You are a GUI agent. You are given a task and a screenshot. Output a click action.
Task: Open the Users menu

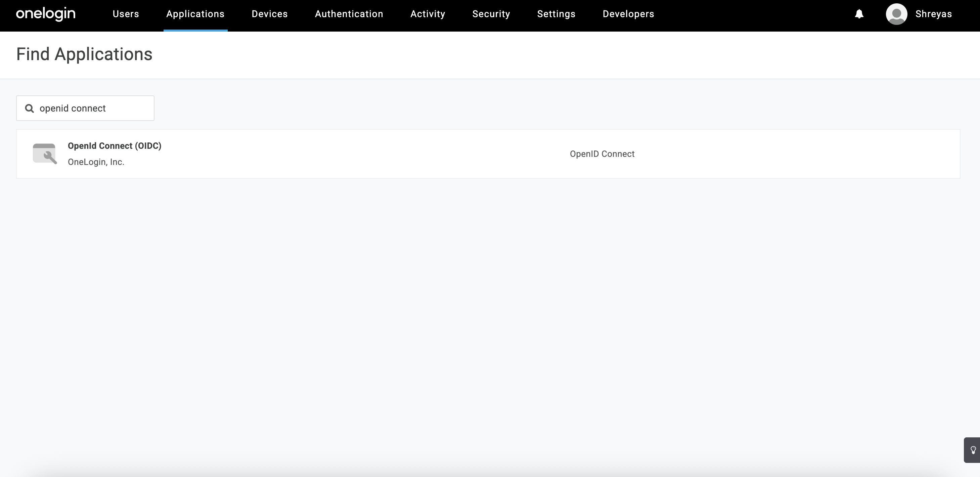126,14
